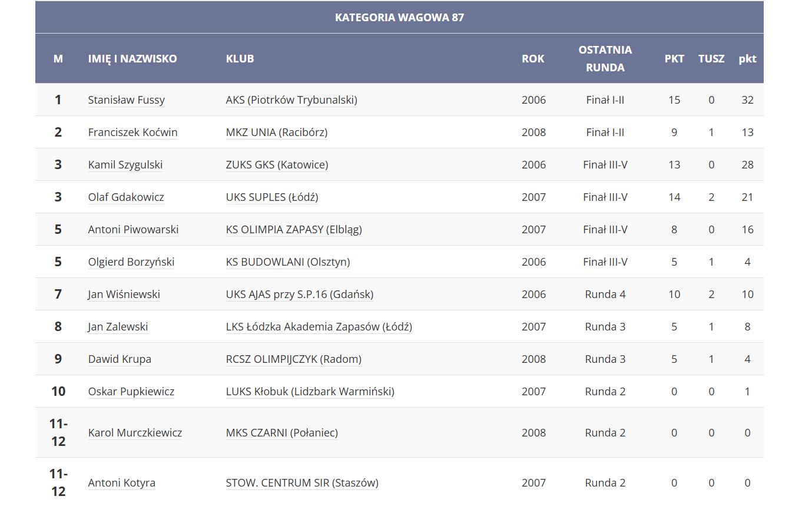Click the KLUB column header
Viewport: 812px width, 506px height.
click(x=240, y=59)
